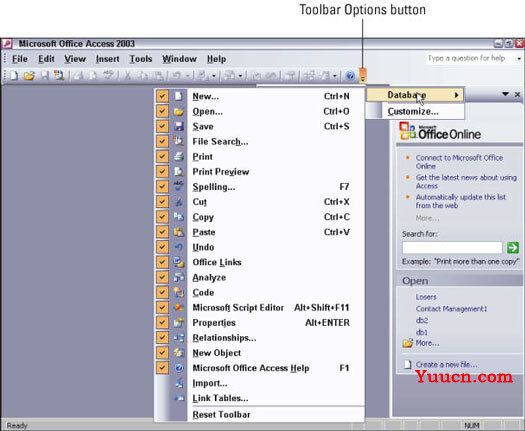
Task: Expand the Database submenu
Action: (x=415, y=95)
